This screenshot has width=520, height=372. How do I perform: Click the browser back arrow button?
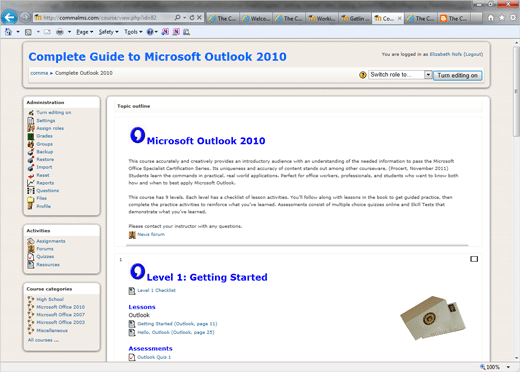click(x=9, y=17)
